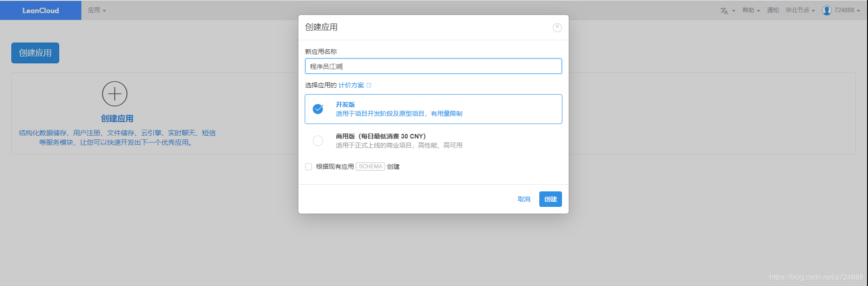Screen dimensions: 868x286
Task: Expand the 华北节点 node selector
Action: (800, 10)
